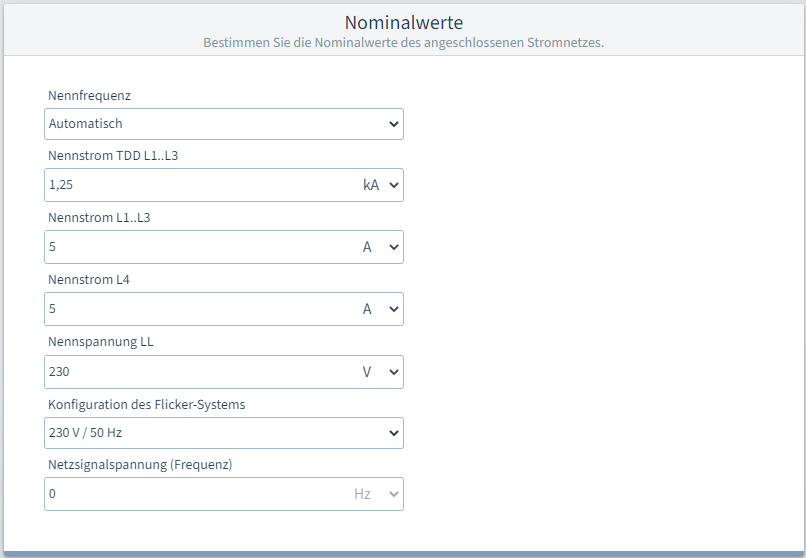This screenshot has height=558, width=806.
Task: Expand the A unit dropdown for Nennstrom L1..L3
Action: tap(380, 247)
